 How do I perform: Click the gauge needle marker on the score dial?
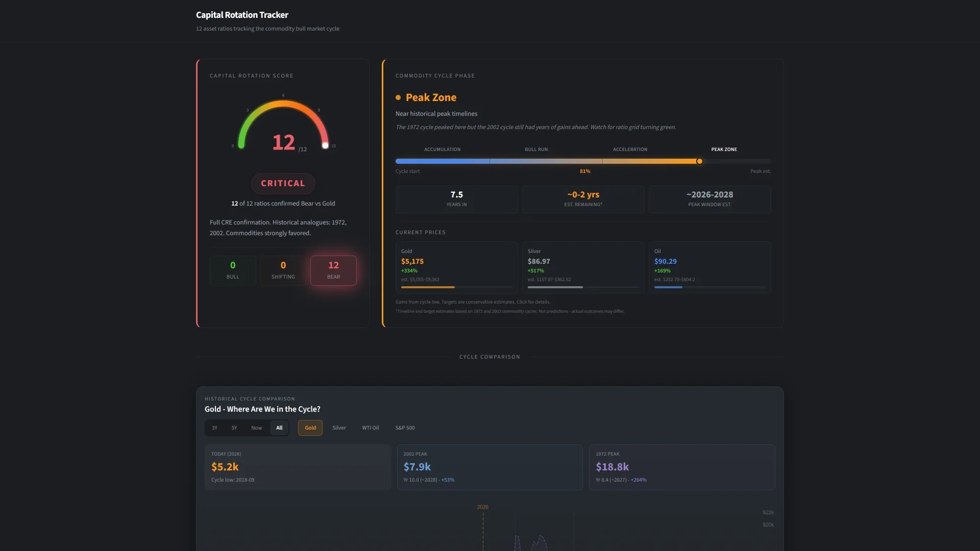(x=325, y=146)
